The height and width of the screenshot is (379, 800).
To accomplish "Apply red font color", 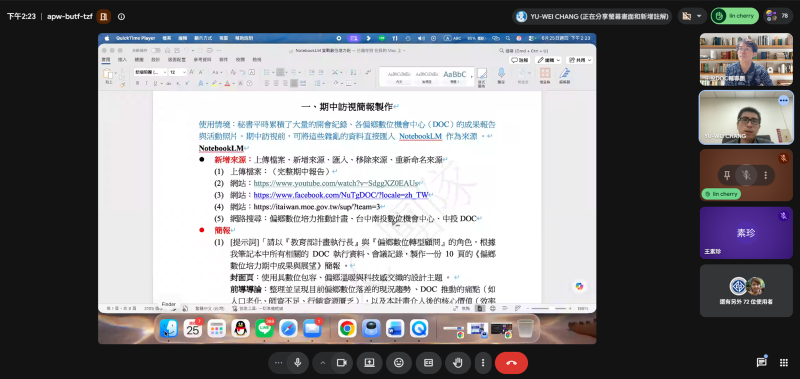I will click(x=227, y=83).
